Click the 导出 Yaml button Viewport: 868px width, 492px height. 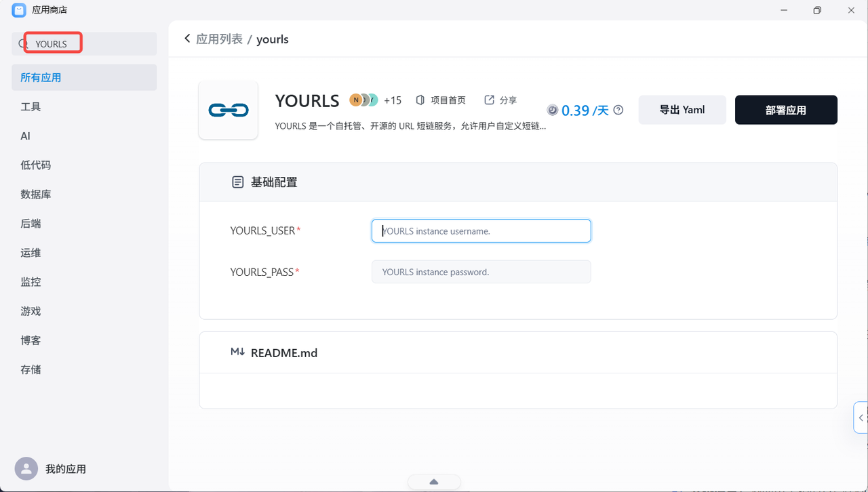[x=682, y=110]
